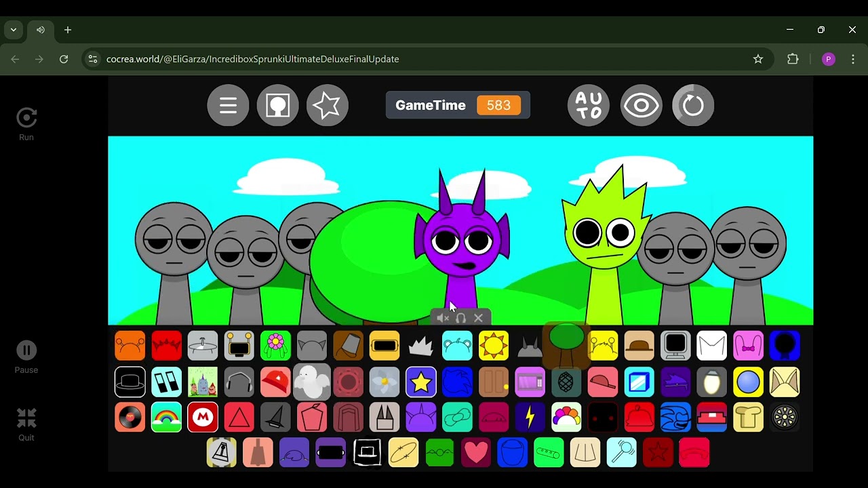
Task: Choose the pink flower on green icon
Action: tap(275, 346)
